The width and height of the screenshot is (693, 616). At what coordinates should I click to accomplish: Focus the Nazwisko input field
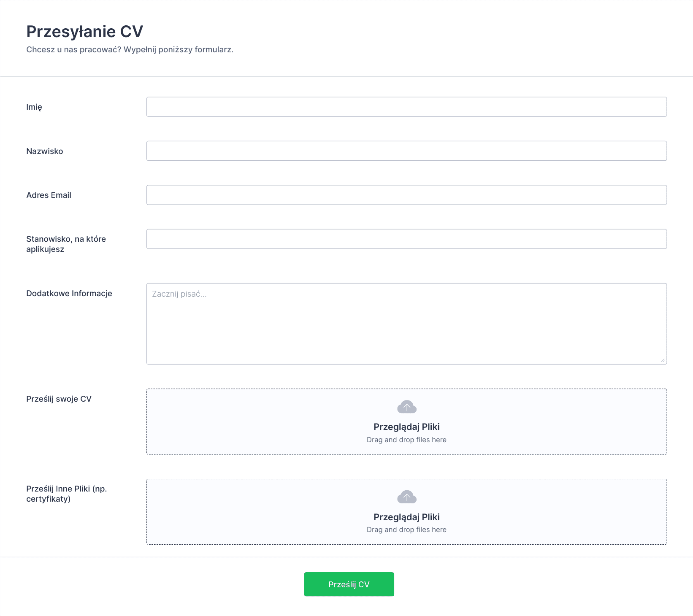406,151
